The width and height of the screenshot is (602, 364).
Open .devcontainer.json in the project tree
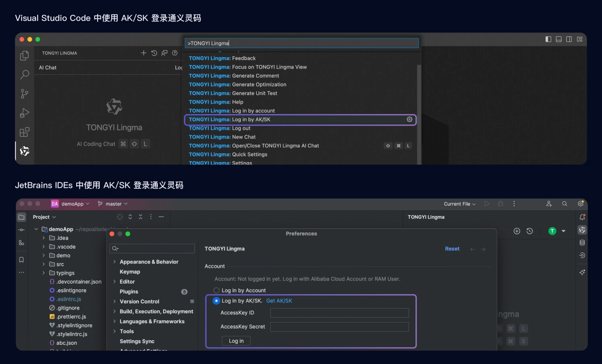79,282
